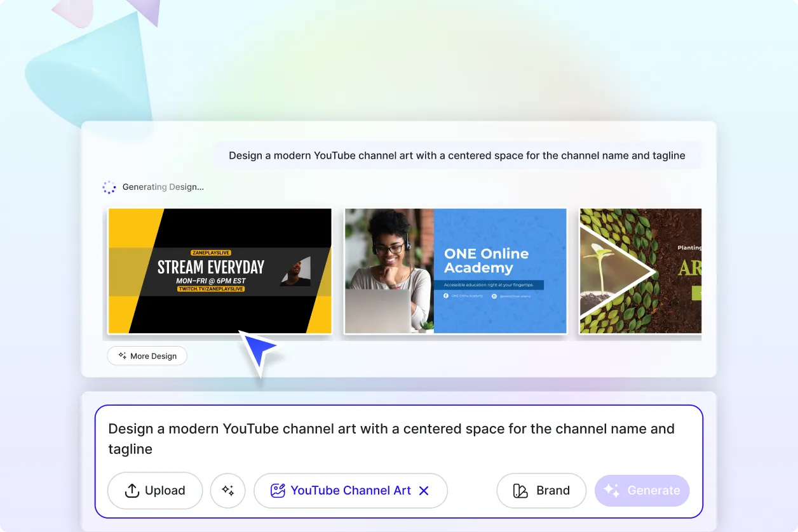Select the sparkle AI icon beside Upload
Screen dimensions: 798x532
227,490
